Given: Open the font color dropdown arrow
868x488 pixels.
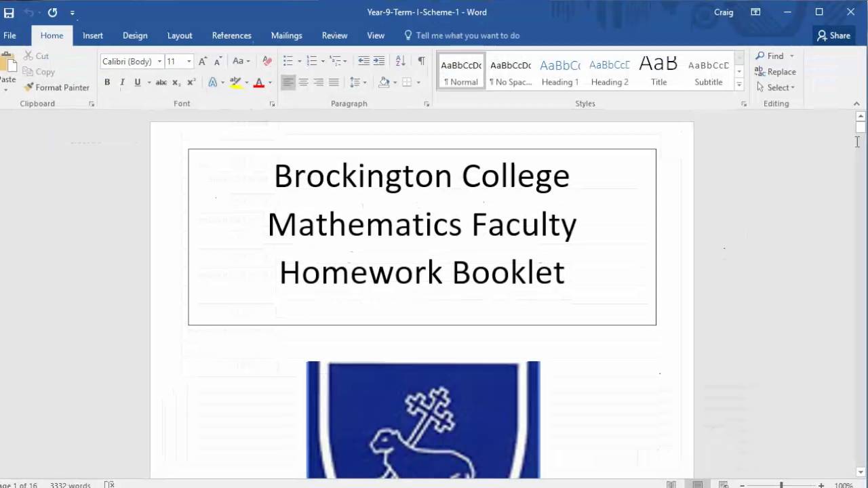Looking at the screenshot, I should click(x=270, y=82).
